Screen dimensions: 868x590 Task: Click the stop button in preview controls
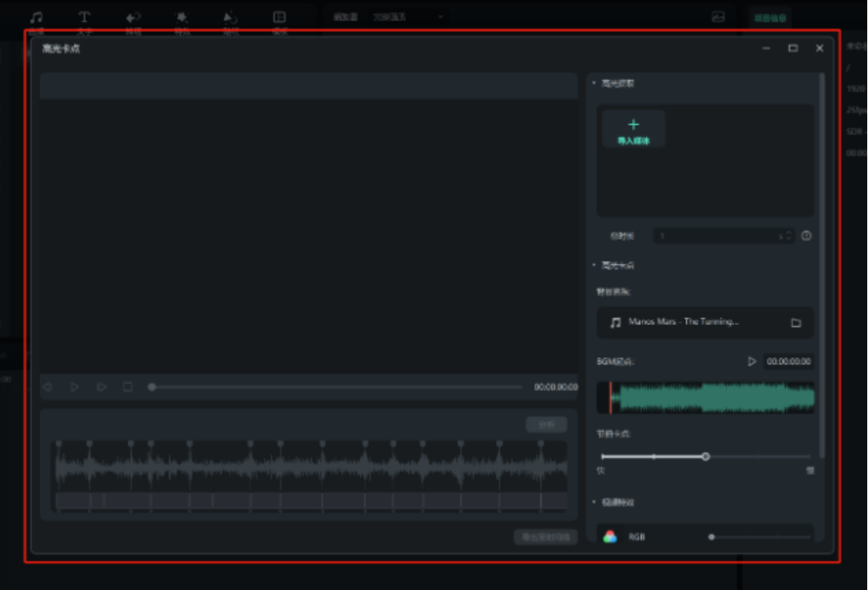pyautogui.click(x=127, y=387)
